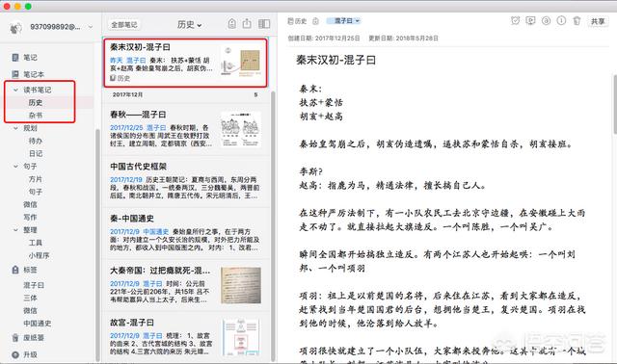Click the 升级 upgrade arrow icon
This screenshot has height=364, width=617.
pyautogui.click(x=15, y=354)
